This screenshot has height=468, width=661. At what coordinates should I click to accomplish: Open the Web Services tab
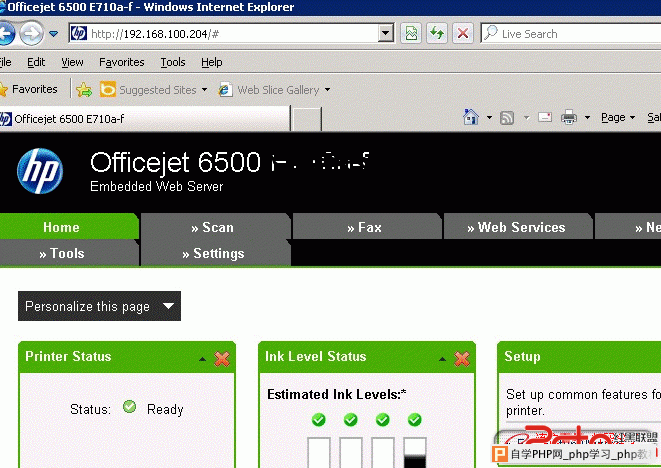click(518, 227)
